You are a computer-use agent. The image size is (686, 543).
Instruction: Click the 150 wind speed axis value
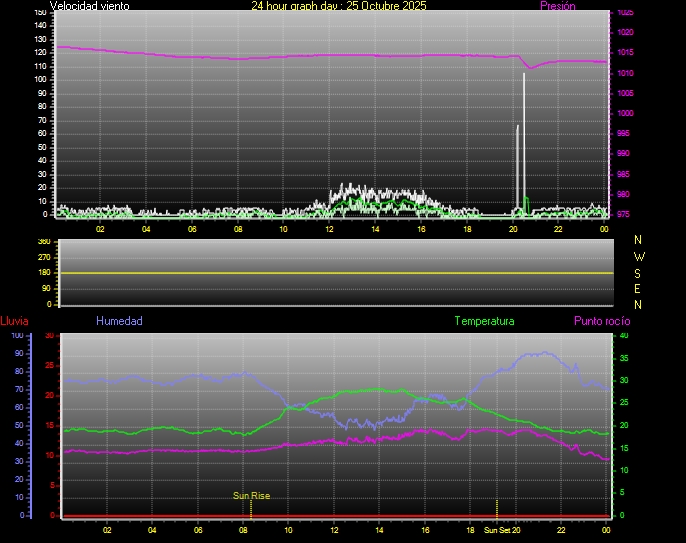tap(40, 13)
